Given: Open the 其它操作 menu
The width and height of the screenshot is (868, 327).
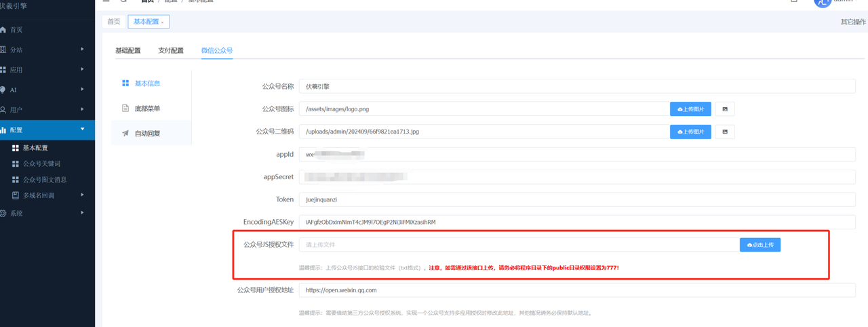Looking at the screenshot, I should click(x=853, y=22).
